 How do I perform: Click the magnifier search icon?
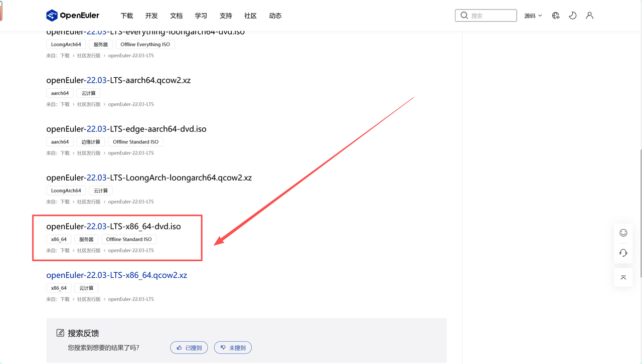click(464, 16)
